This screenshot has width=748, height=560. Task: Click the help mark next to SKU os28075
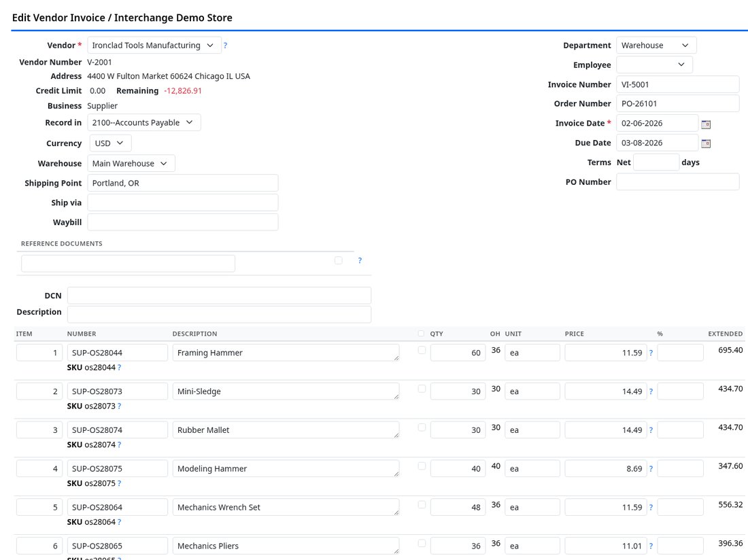[x=119, y=483]
